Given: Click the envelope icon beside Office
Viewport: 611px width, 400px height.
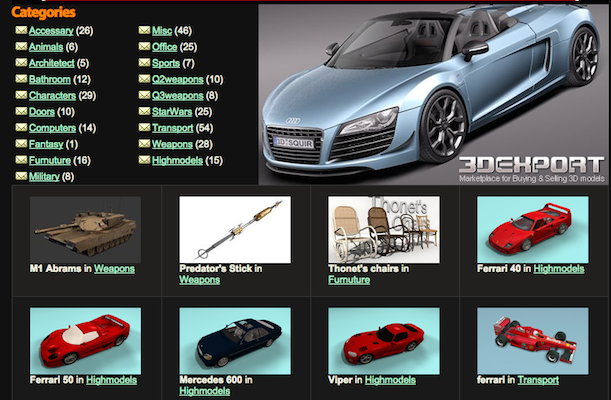Looking at the screenshot, I should click(144, 47).
